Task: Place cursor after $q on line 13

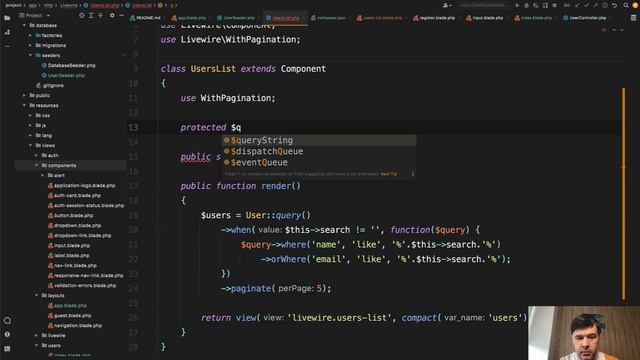Action: 241,127
